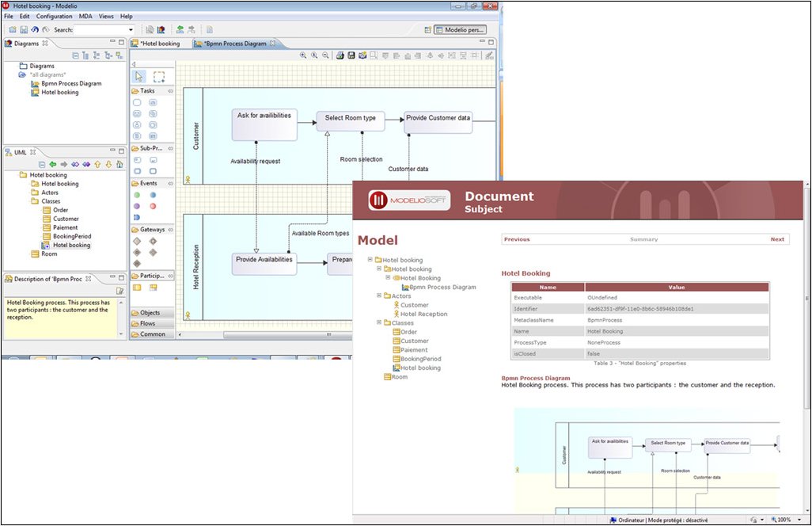
Task: Pick the purple event from the palette
Action: 137,206
